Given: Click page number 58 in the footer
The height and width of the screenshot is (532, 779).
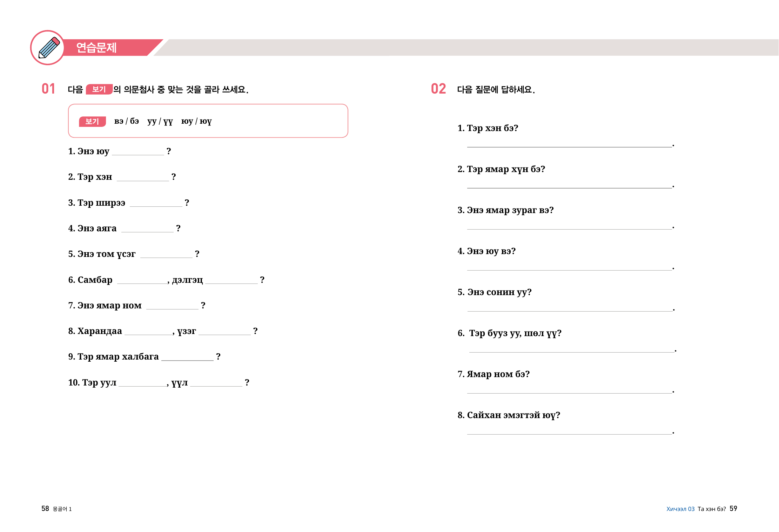Looking at the screenshot, I should 45,509.
